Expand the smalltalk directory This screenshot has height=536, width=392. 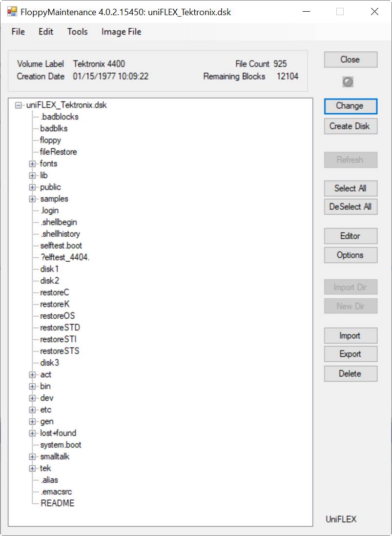pos(32,456)
